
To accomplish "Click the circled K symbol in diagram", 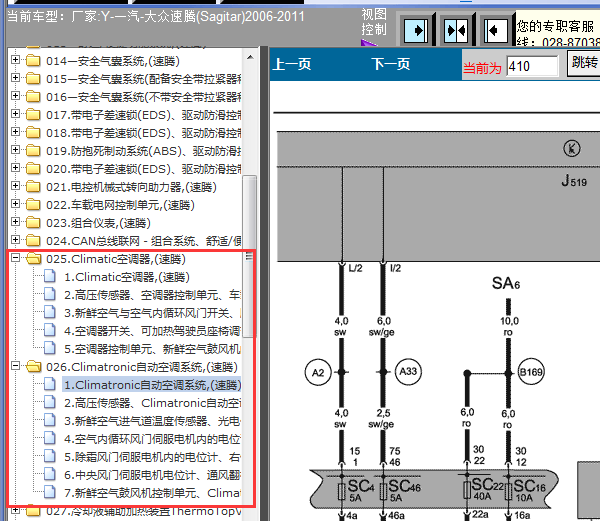I will [x=572, y=148].
